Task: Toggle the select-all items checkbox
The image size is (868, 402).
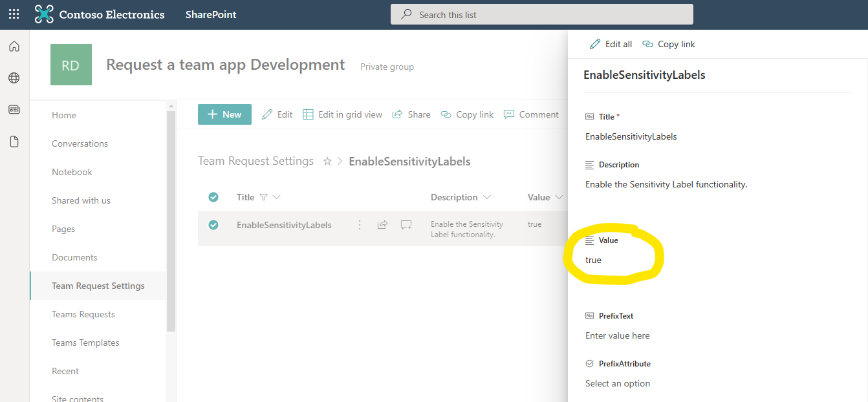Action: pos(213,197)
